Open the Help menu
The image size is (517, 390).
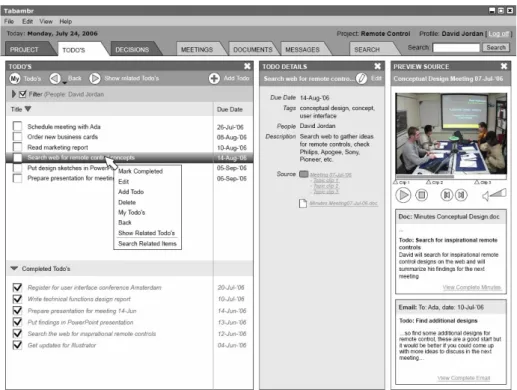click(66, 21)
